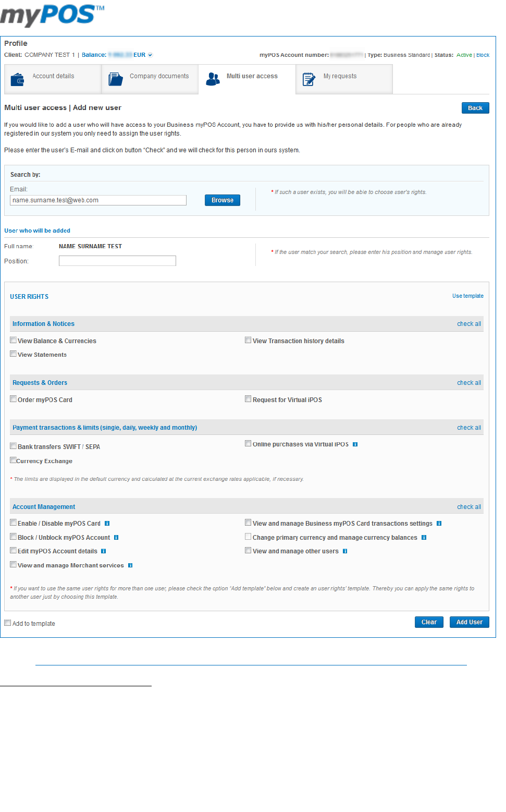Screen dimensions: 506x812
Task: Click the folder icon for Company documents
Action: point(115,79)
